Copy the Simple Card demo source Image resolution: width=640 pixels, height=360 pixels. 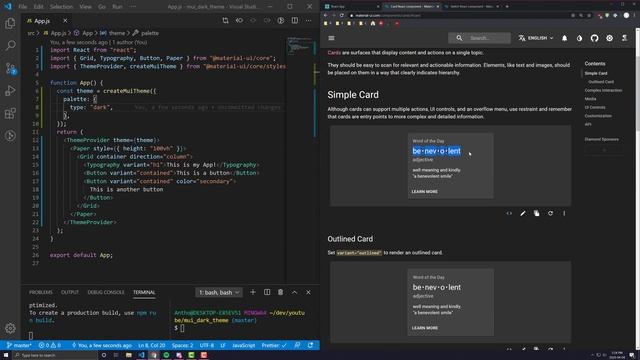tap(537, 213)
